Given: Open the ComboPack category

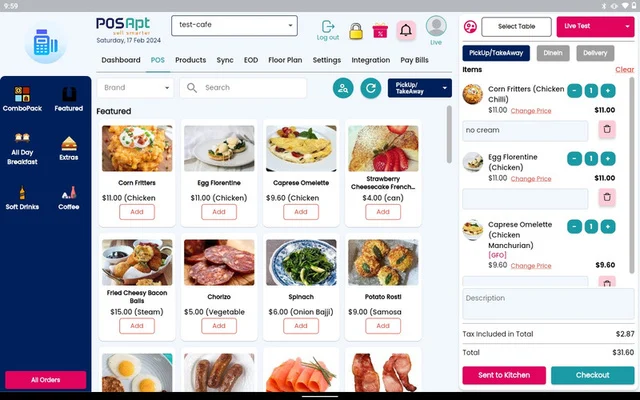Looking at the screenshot, I should tap(22, 99).
